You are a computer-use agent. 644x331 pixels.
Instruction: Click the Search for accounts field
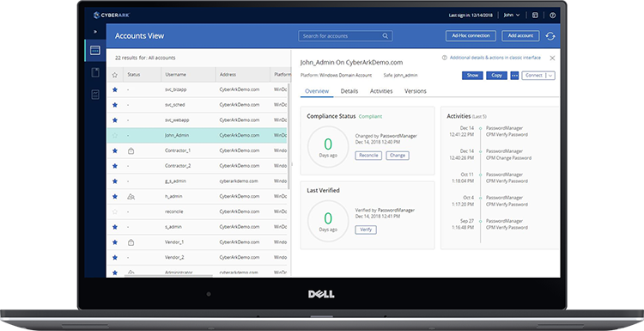[x=345, y=36]
